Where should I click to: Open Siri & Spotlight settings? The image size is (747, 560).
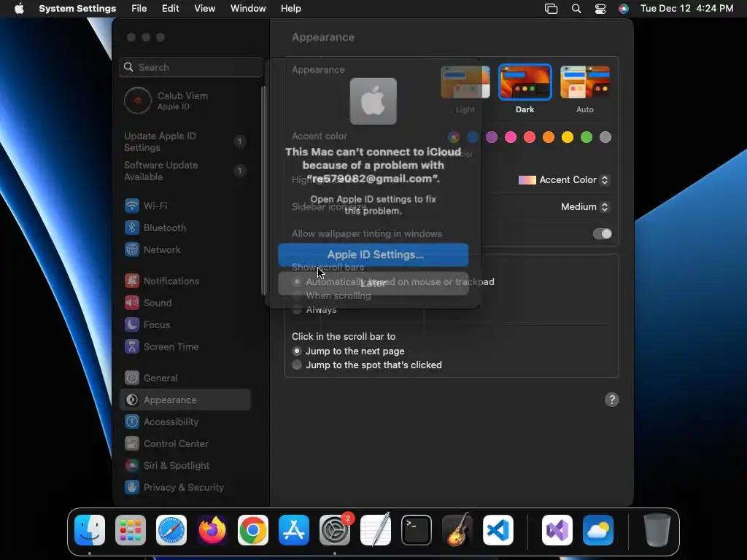click(x=185, y=466)
